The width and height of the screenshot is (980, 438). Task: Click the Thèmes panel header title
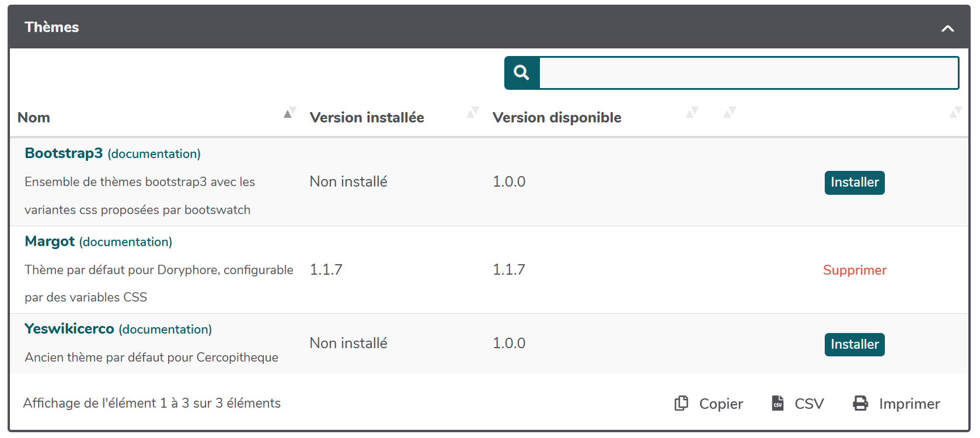(52, 27)
